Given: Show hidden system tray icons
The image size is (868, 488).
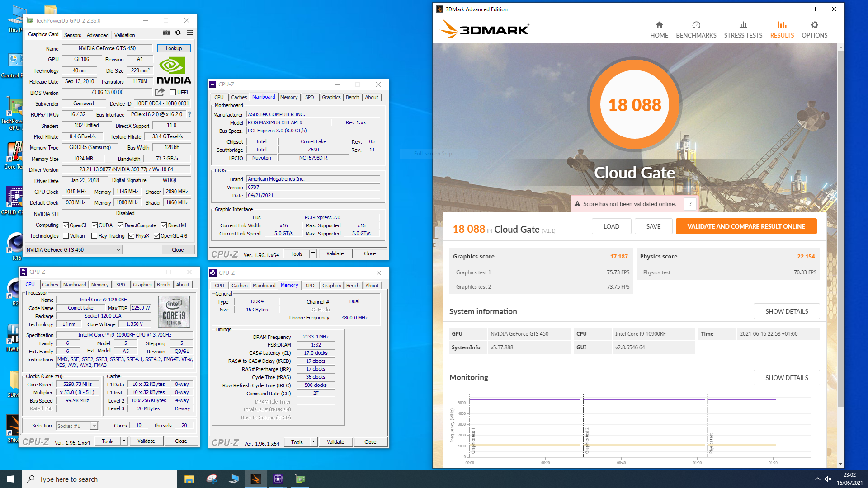Looking at the screenshot, I should 817,479.
